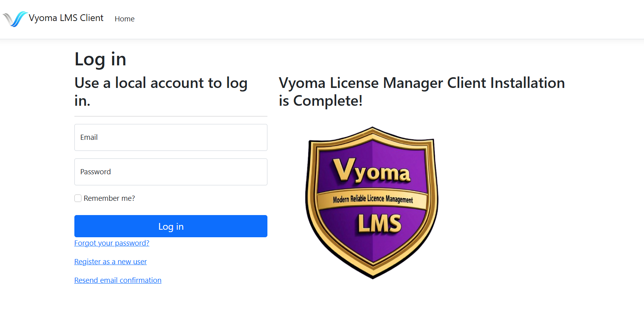Tick the checkbox beneath the Password field
Image resolution: width=644 pixels, height=322 pixels.
(x=78, y=198)
